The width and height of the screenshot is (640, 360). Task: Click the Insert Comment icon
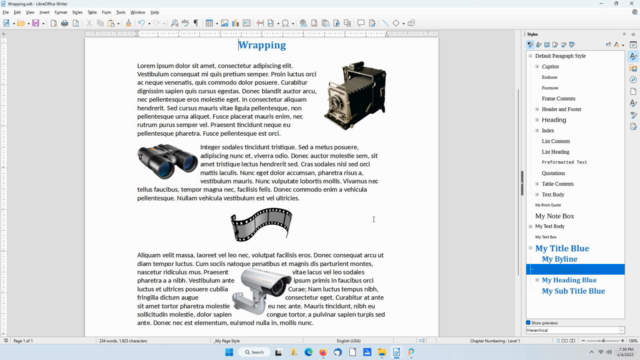(x=361, y=23)
